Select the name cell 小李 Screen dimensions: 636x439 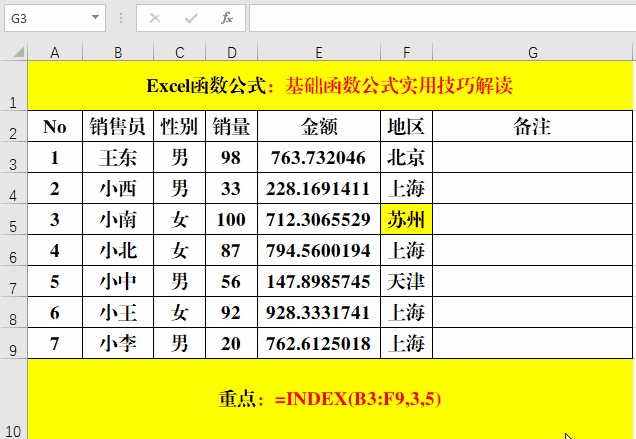pos(118,344)
